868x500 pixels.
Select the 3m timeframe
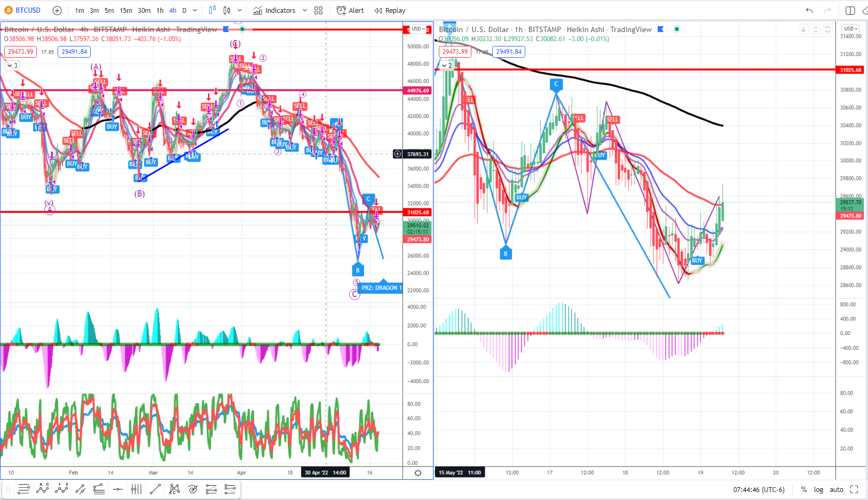tap(94, 10)
